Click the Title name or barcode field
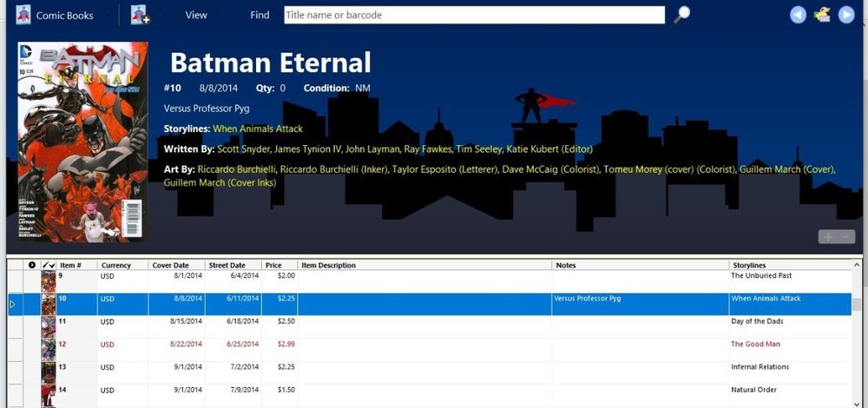The height and width of the screenshot is (408, 868). pyautogui.click(x=475, y=15)
